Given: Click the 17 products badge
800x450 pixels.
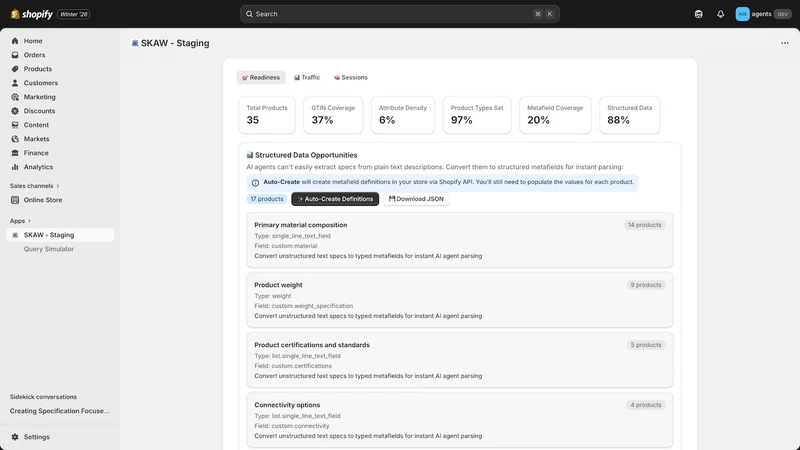Looking at the screenshot, I should click(x=266, y=199).
